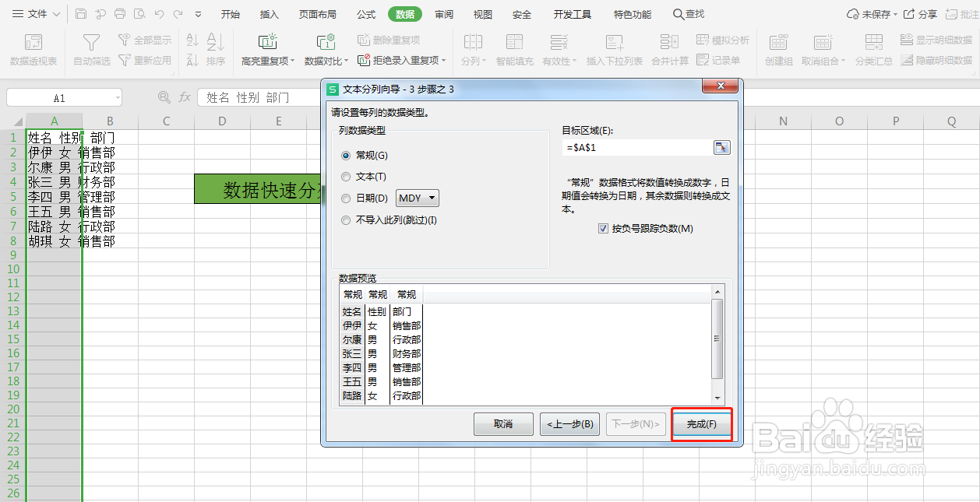Switch to the 插入 tab

[x=270, y=14]
